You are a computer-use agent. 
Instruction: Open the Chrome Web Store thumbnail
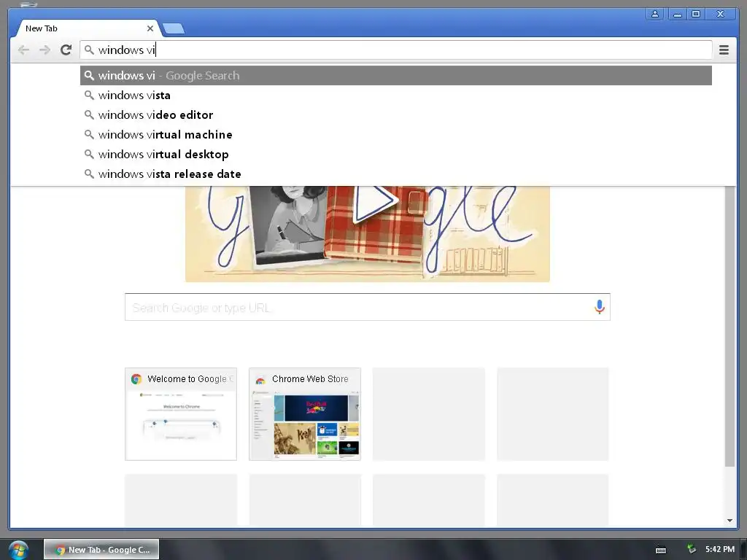click(305, 414)
